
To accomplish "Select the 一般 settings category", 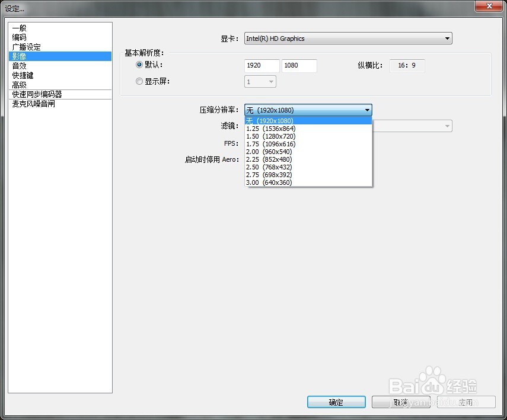I will tap(60, 28).
